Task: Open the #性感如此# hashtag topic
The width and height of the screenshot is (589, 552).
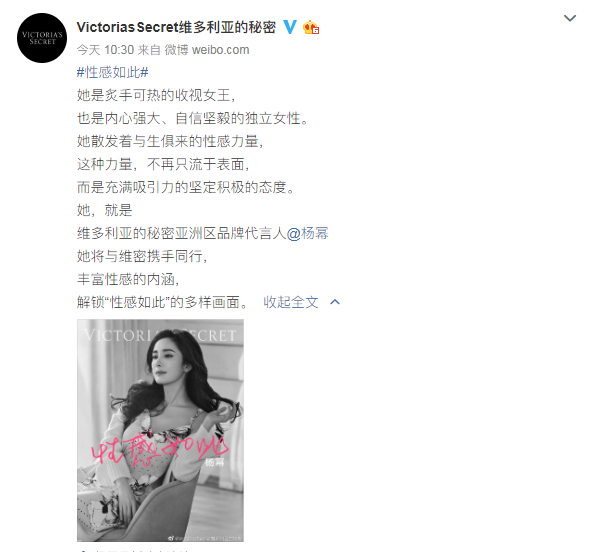Action: click(x=113, y=72)
